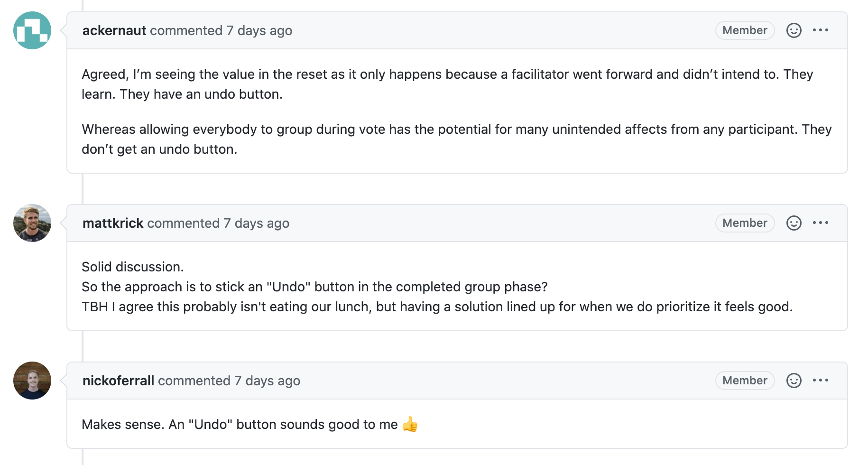
Task: Add emoji reaction to ackernaut's comment
Action: [x=794, y=30]
